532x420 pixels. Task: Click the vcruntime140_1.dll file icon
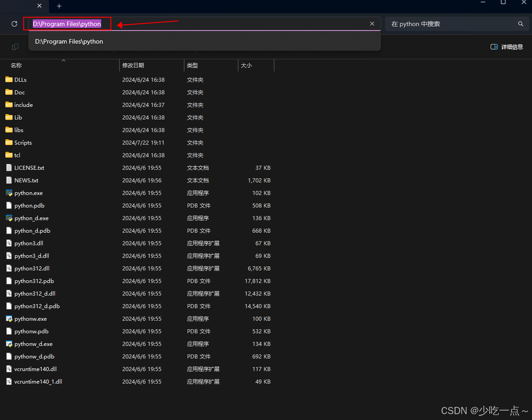coord(9,381)
